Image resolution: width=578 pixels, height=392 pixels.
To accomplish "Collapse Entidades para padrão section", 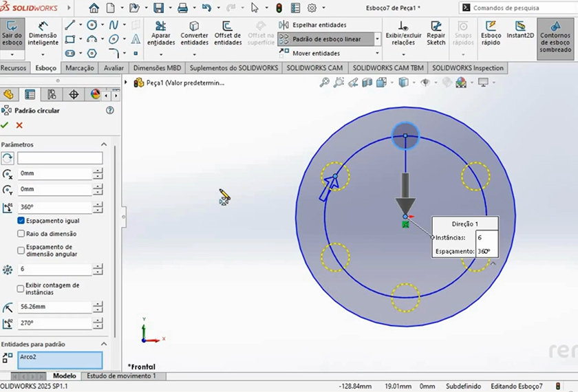I will pos(104,344).
